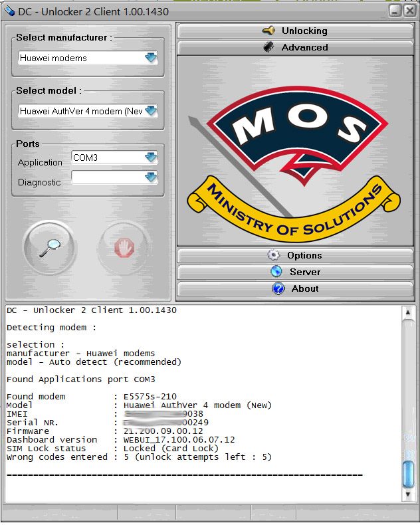Screen dimensions: 420x525
Task: Click the chip icon beside Advanced
Action: (268, 47)
